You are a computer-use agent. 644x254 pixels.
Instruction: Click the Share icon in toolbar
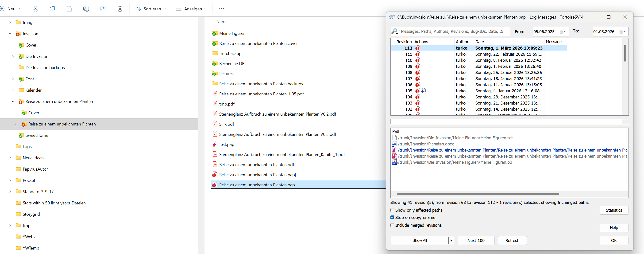click(103, 9)
